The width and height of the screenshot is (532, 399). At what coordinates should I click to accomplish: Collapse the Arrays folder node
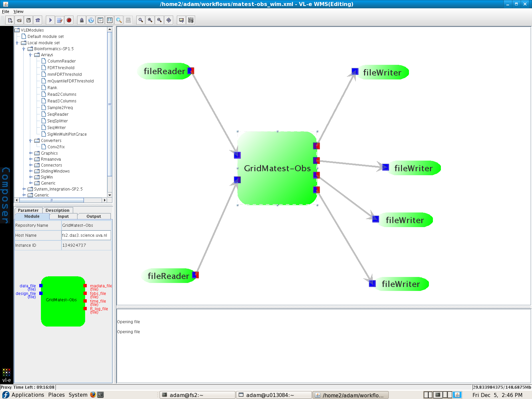click(31, 55)
